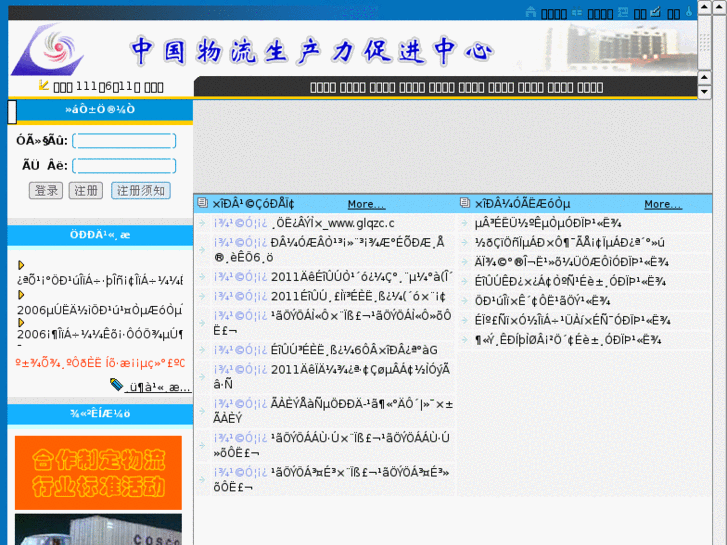The width and height of the screenshot is (727, 545).
Task: Click the 注册 register button
Action: (x=86, y=191)
